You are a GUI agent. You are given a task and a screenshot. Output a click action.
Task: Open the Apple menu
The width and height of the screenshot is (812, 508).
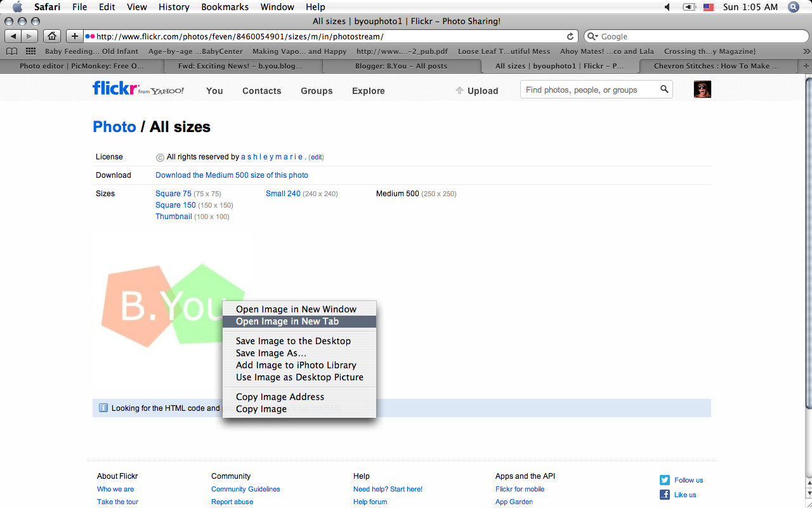[16, 7]
